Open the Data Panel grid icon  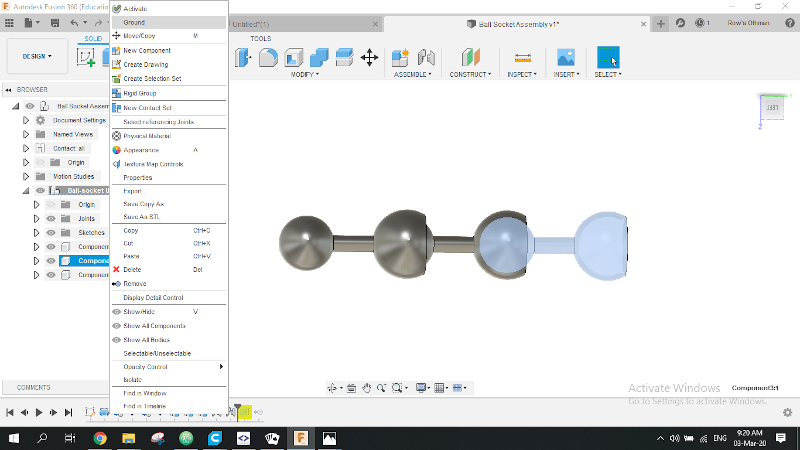[x=9, y=23]
